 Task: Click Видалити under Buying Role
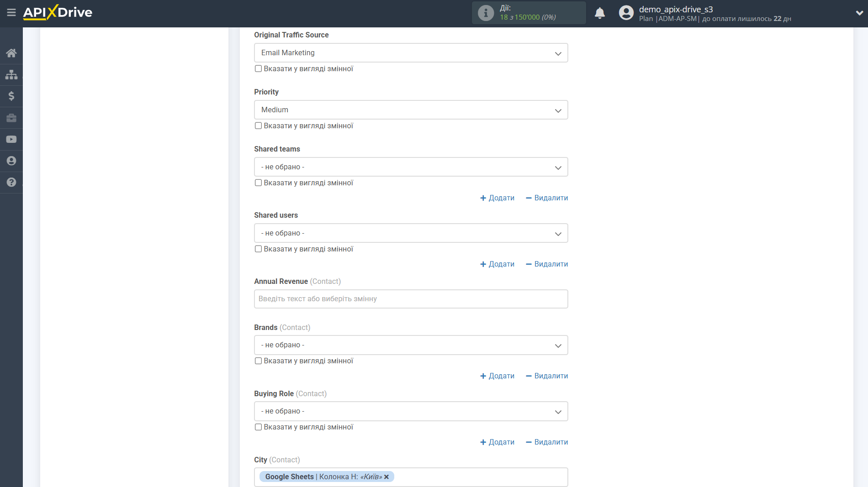pos(547,442)
